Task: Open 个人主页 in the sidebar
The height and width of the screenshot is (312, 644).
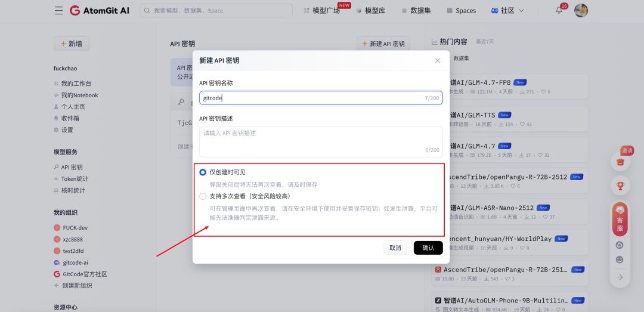Action: point(69,106)
